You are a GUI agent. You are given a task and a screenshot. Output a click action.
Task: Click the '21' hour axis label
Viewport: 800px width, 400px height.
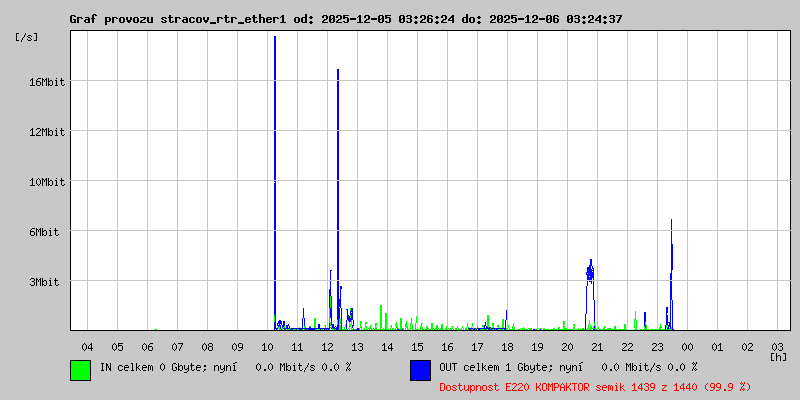597,347
